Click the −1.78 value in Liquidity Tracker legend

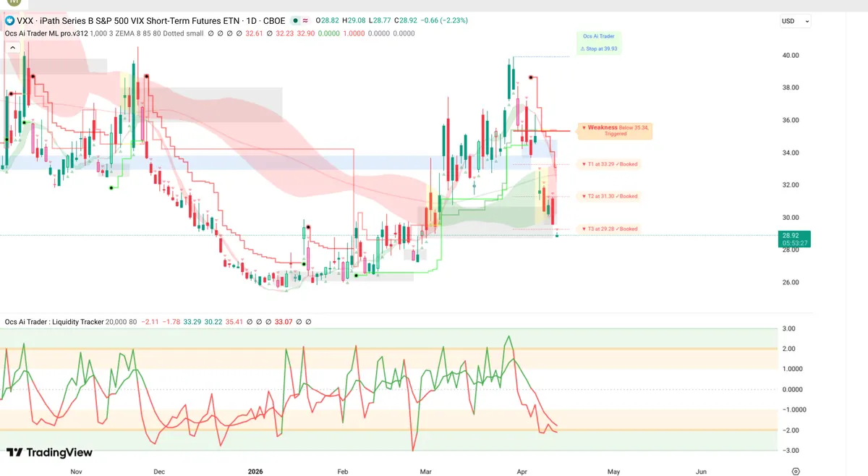pyautogui.click(x=171, y=321)
